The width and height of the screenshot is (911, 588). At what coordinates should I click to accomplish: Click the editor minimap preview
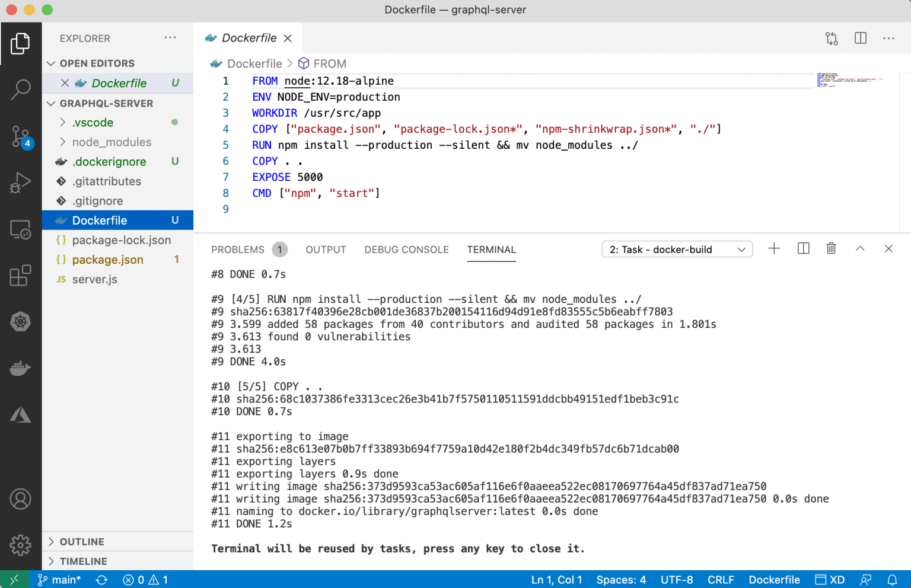[848, 80]
